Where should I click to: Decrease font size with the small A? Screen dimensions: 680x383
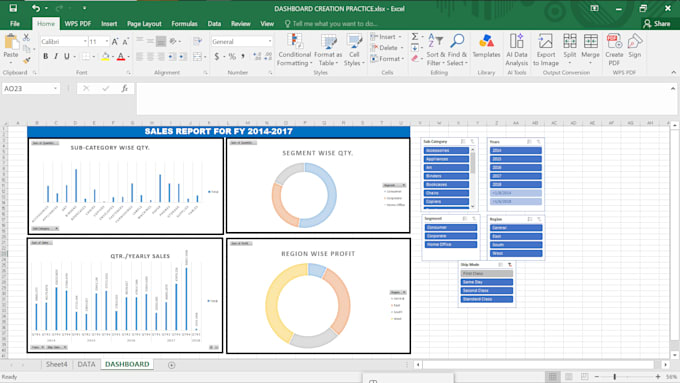point(125,42)
